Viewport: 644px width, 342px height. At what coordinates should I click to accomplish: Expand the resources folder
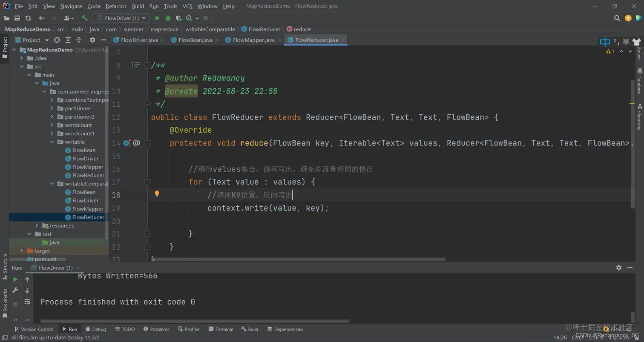[37, 225]
